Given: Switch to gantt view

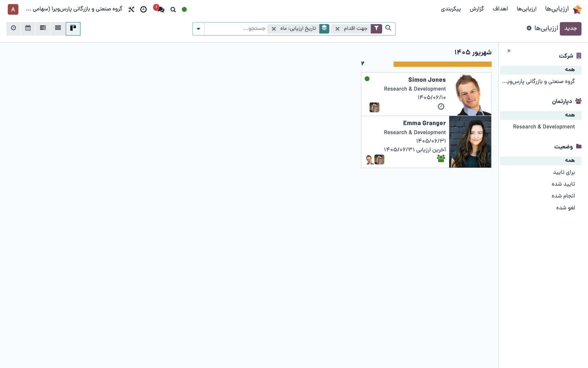Looking at the screenshot, I should tap(43, 29).
